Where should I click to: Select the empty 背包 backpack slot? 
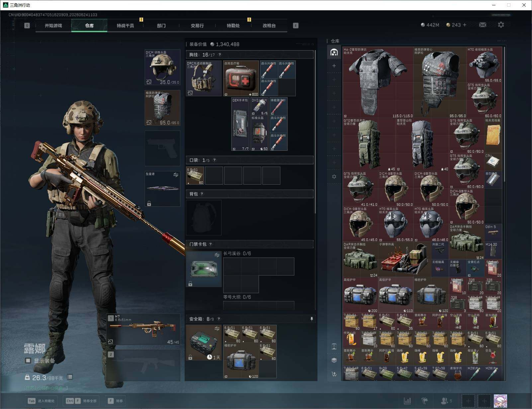click(x=204, y=217)
